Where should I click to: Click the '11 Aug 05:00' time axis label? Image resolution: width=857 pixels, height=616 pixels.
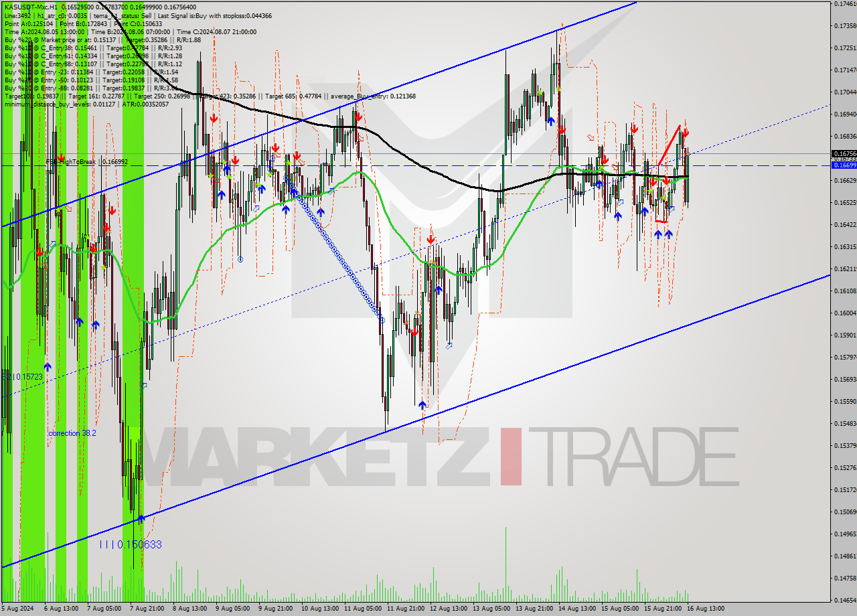pos(363,609)
